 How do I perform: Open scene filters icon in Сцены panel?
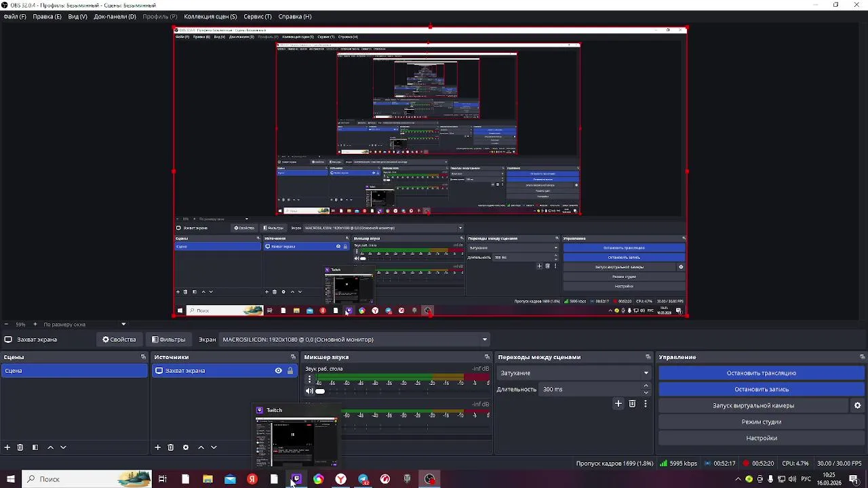(35, 447)
